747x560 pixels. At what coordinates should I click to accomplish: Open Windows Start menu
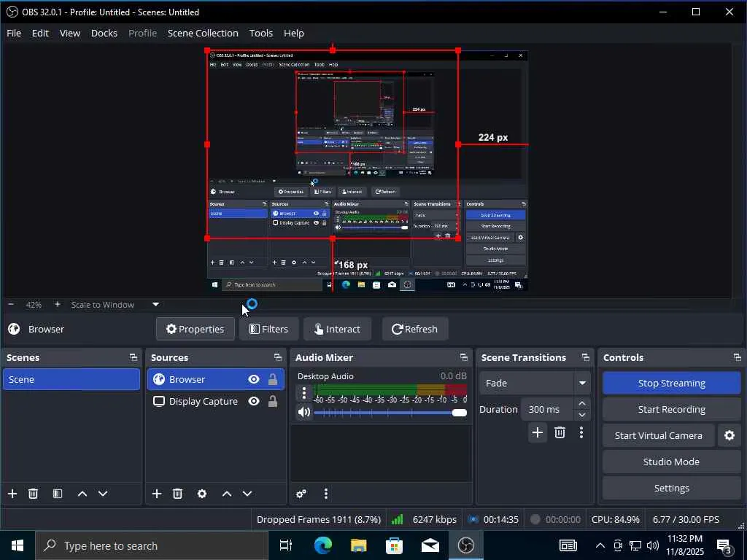click(18, 545)
